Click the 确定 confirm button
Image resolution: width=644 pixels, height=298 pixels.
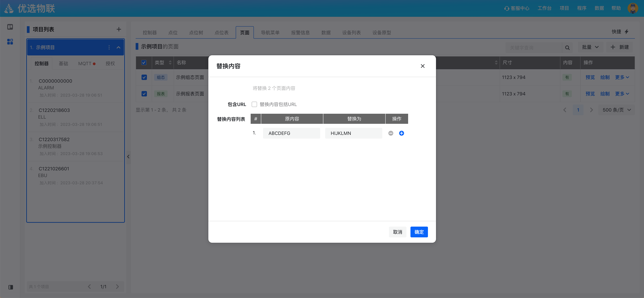419,232
